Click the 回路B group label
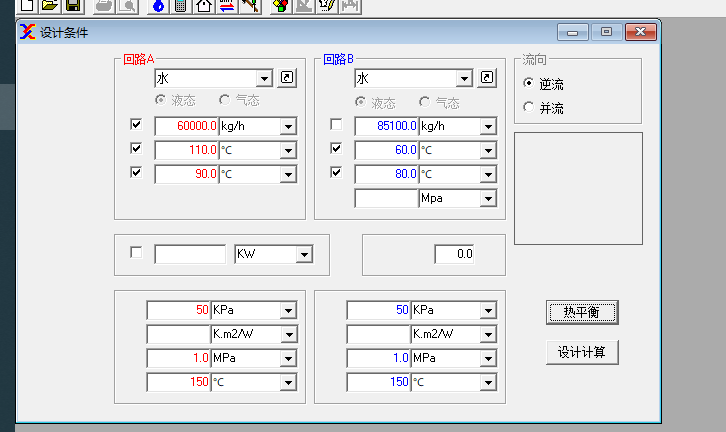 point(338,59)
